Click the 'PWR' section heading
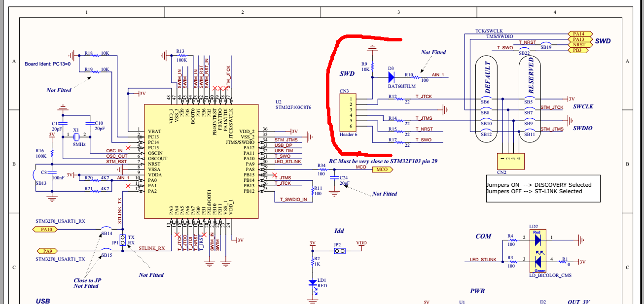The height and width of the screenshot is (304, 644). click(478, 291)
